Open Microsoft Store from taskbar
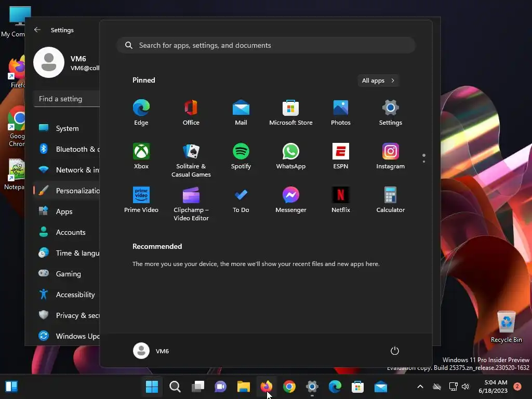532x399 pixels. tap(357, 387)
